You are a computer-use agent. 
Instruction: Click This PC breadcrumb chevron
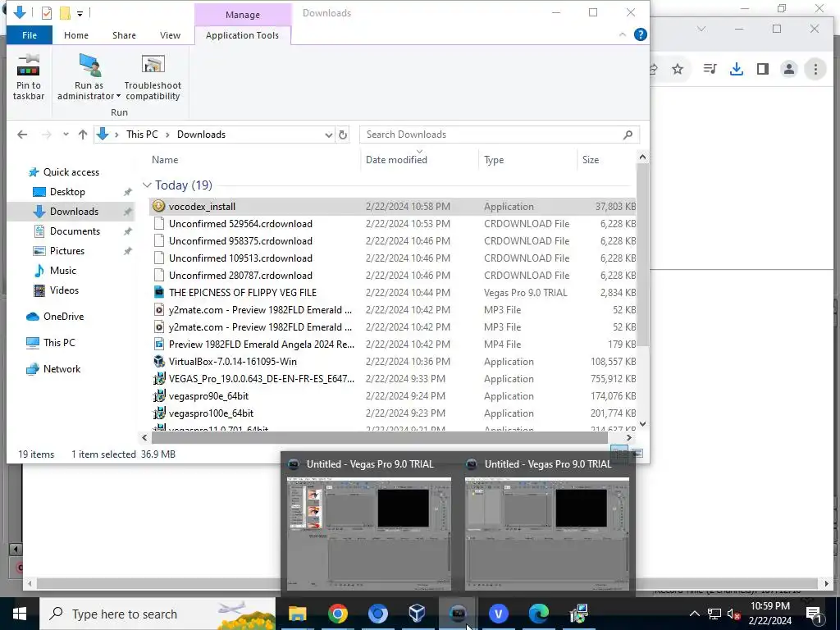pyautogui.click(x=167, y=135)
